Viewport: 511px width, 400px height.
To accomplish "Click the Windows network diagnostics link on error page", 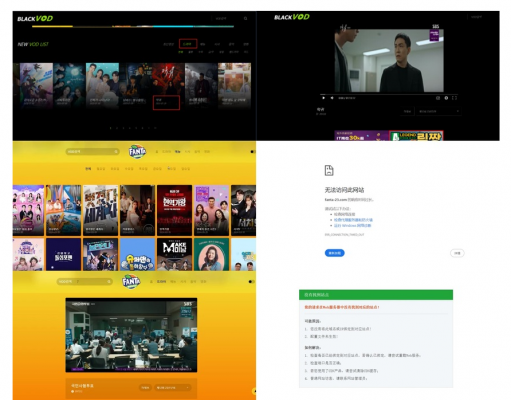I will click(x=352, y=226).
